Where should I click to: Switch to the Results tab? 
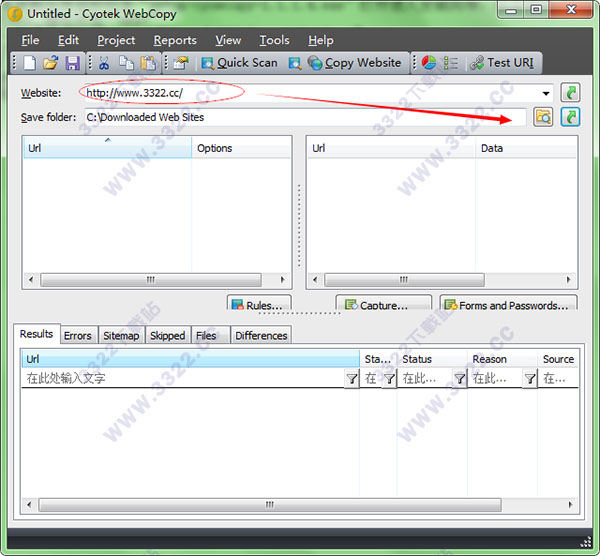click(x=36, y=334)
